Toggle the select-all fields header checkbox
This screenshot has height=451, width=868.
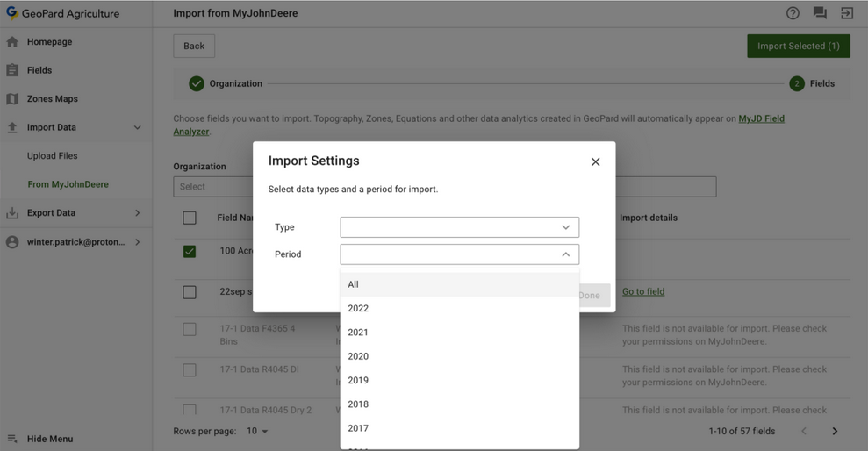pos(190,218)
